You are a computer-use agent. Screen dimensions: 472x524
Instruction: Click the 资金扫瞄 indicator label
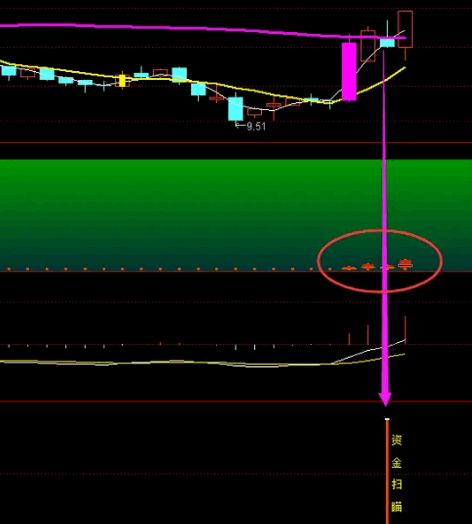(x=396, y=473)
